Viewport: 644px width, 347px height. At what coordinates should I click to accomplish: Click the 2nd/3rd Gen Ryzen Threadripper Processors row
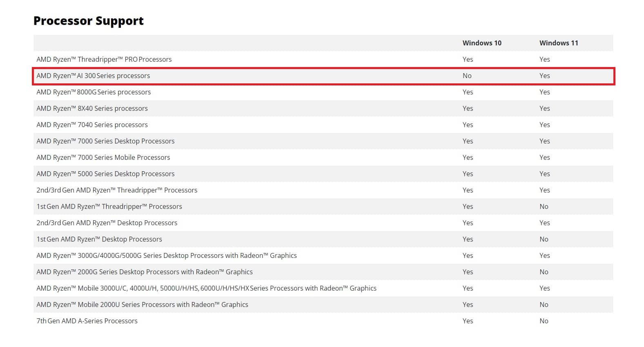(323, 190)
